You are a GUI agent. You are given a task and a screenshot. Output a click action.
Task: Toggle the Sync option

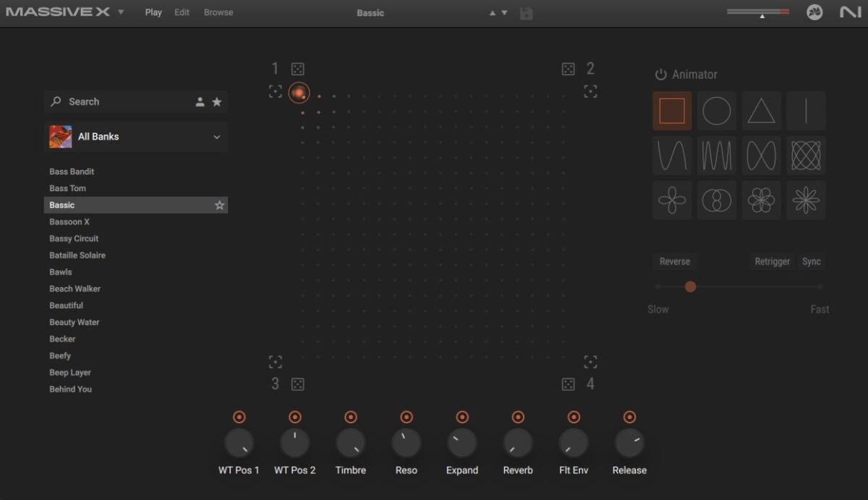[811, 262]
